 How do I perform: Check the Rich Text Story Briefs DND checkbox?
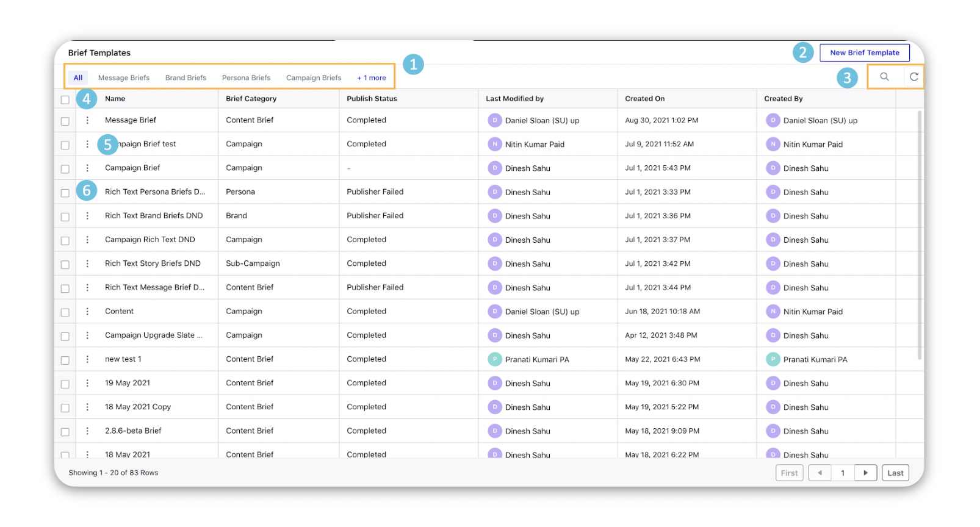[x=65, y=265]
